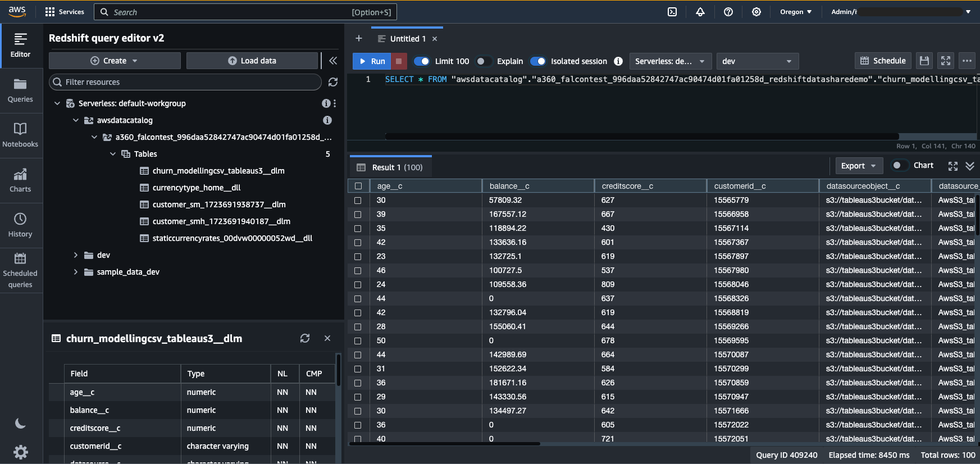Expand the sample_data_dev folder
The image size is (980, 464).
(76, 272)
